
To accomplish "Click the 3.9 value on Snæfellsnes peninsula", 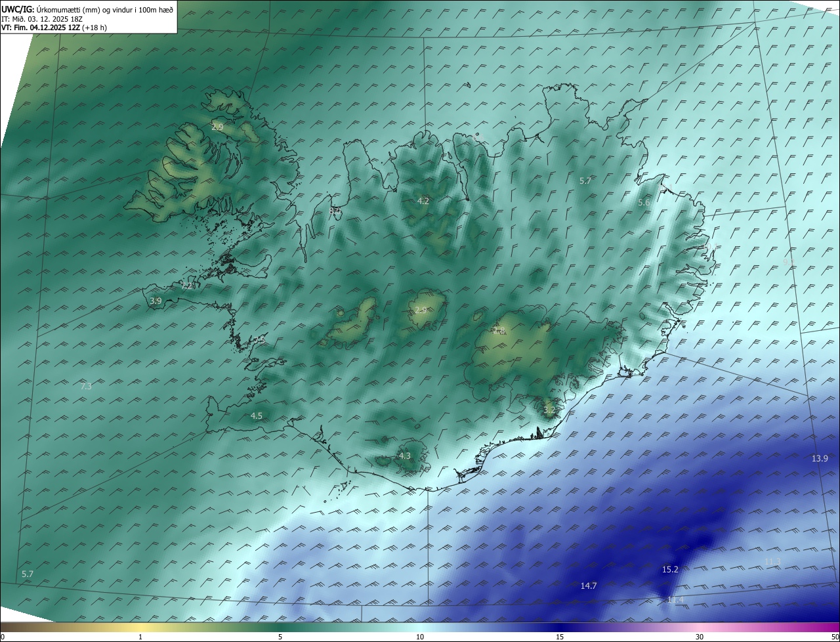I will pyautogui.click(x=156, y=301).
